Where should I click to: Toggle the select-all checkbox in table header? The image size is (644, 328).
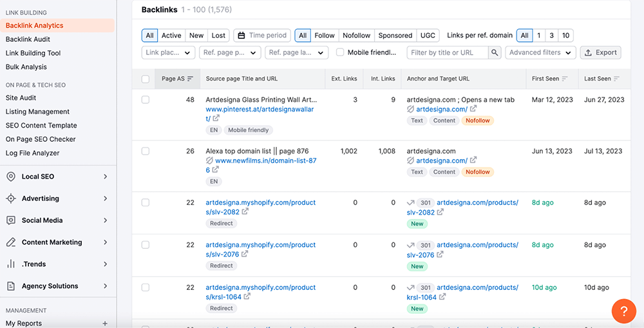click(146, 79)
